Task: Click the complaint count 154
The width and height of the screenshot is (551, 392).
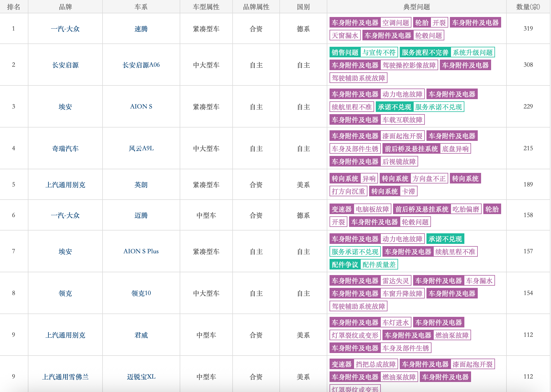Action: pyautogui.click(x=528, y=293)
